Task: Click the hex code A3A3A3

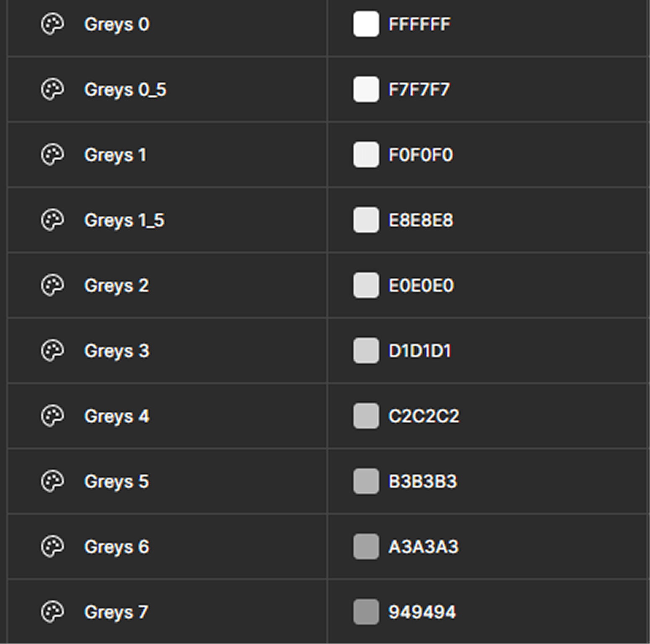Action: pos(423,547)
